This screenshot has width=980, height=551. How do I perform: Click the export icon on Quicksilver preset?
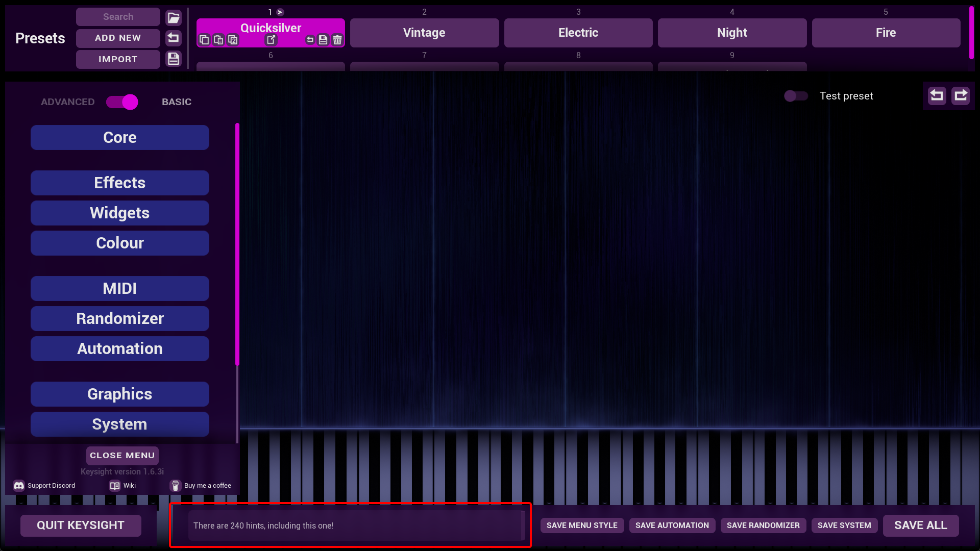pos(271,40)
